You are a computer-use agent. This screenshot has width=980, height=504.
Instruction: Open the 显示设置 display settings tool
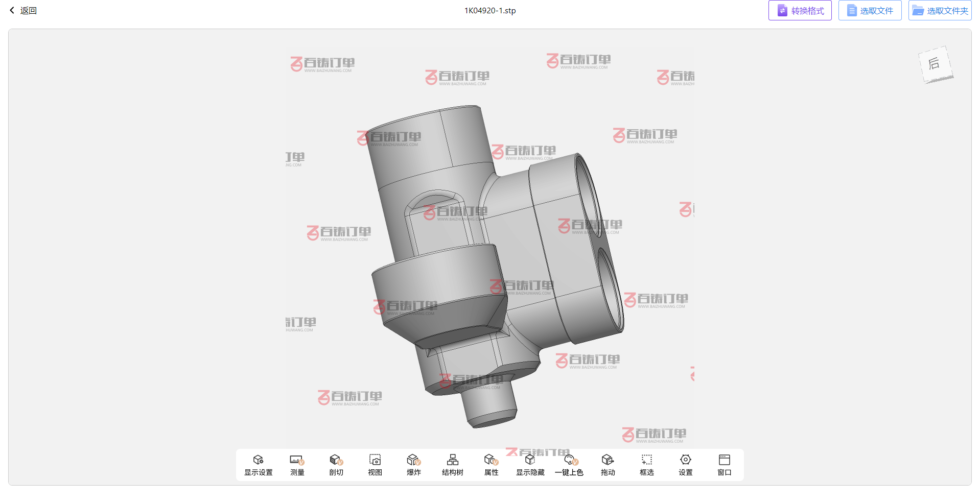[x=258, y=464]
